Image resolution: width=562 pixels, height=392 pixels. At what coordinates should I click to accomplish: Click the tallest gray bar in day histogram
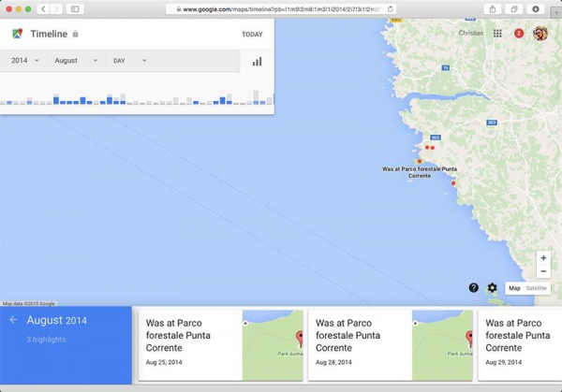(256, 97)
